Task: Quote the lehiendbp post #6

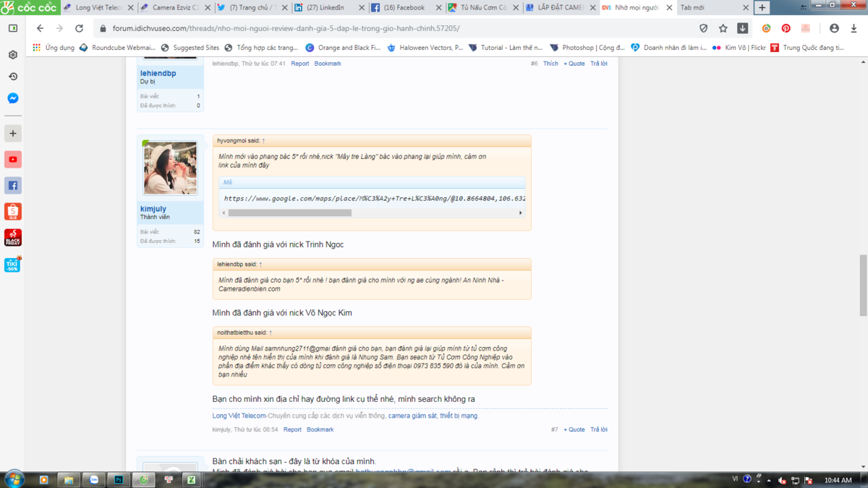Action: [x=574, y=64]
